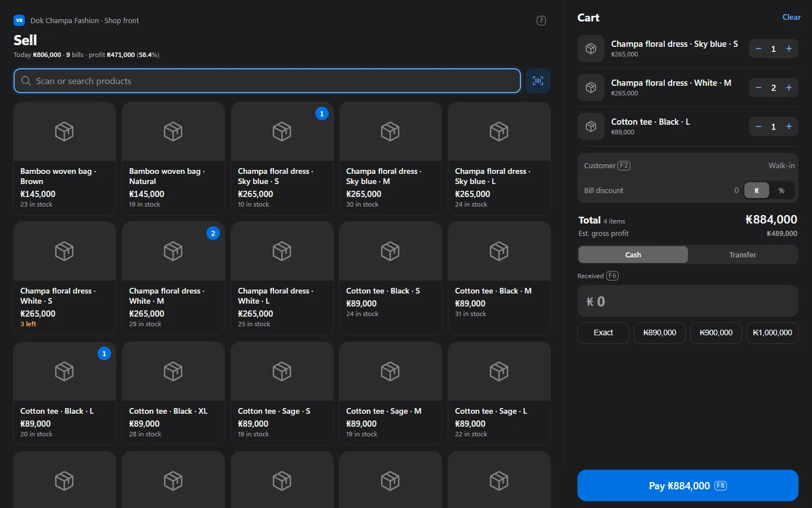Click the product card icon for Champa floral dress Sky blue S

click(x=282, y=132)
